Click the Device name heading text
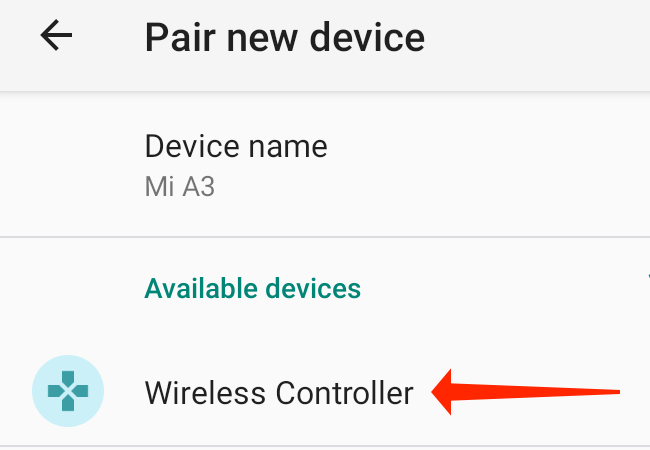The width and height of the screenshot is (650, 450). [x=236, y=146]
